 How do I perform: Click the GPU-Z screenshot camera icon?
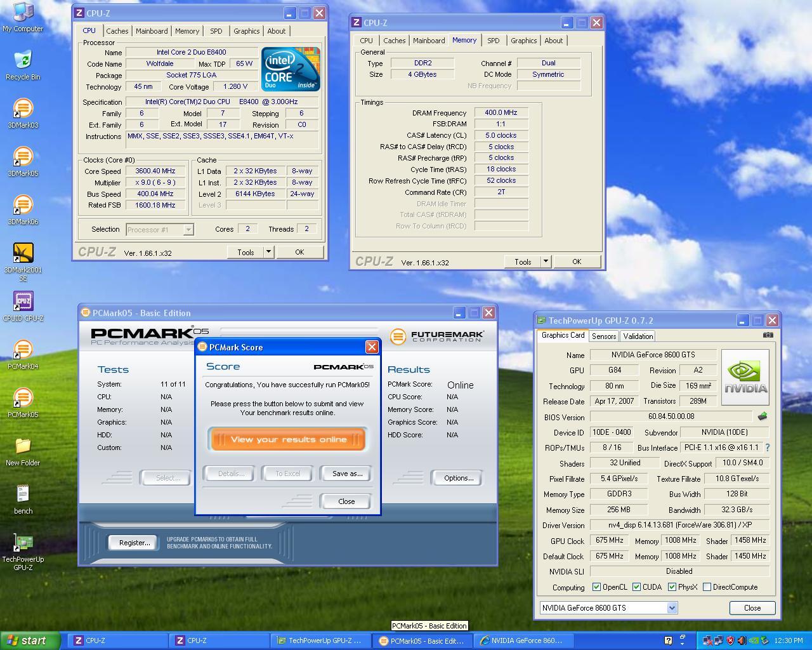click(768, 335)
